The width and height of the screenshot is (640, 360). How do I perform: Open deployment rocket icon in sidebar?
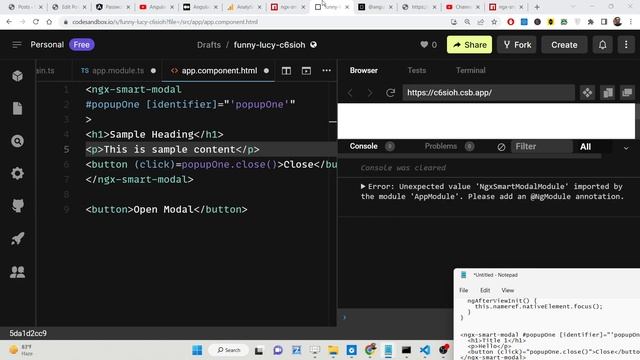click(x=18, y=238)
